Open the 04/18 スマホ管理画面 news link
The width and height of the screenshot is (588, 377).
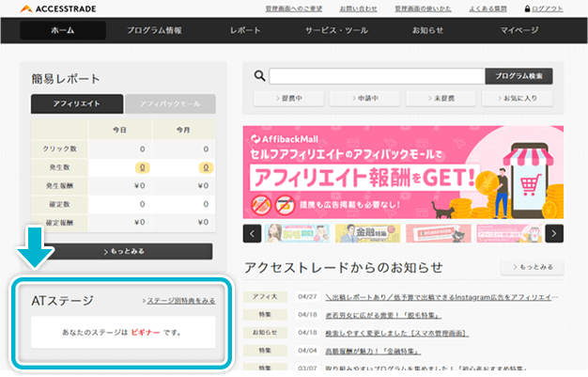397,333
